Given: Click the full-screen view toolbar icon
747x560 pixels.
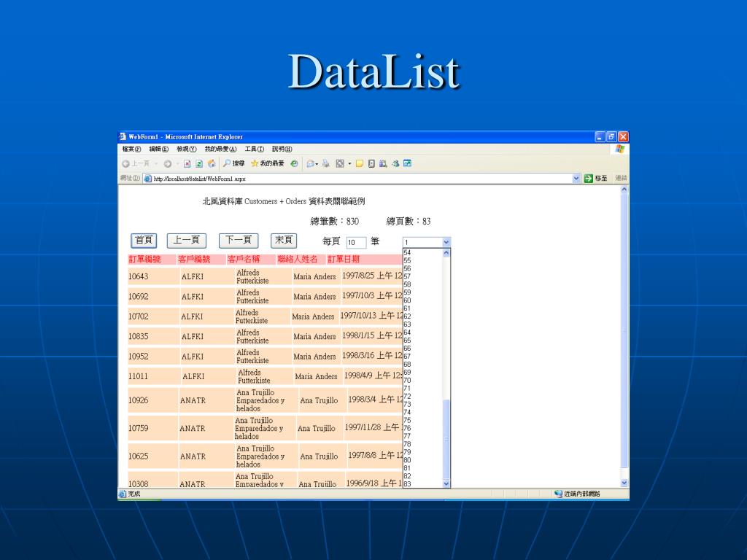Looking at the screenshot, I should [340, 164].
